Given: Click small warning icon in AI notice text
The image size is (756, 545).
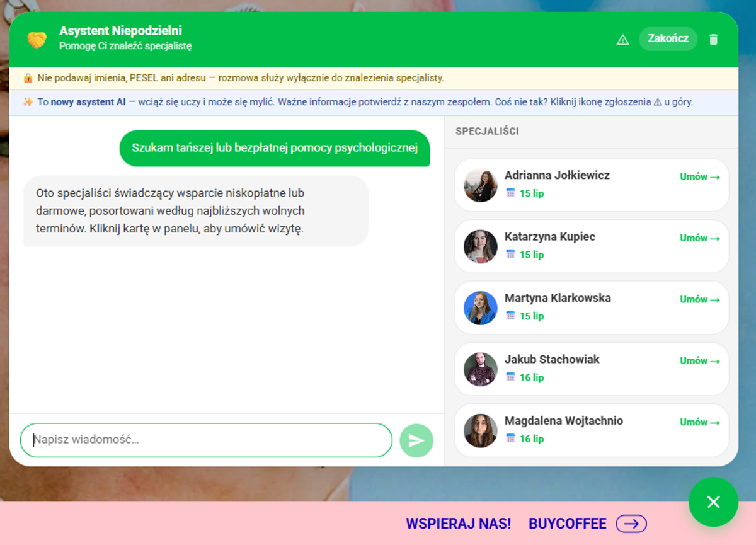Looking at the screenshot, I should (658, 102).
